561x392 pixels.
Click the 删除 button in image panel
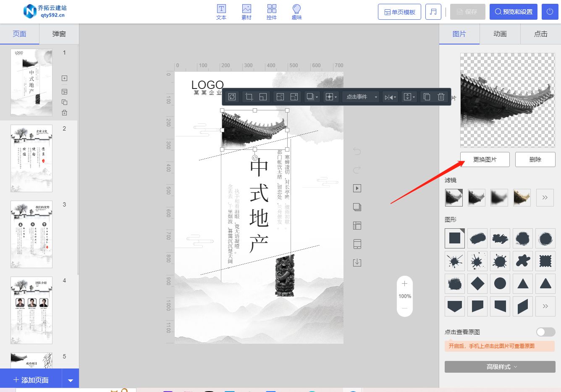point(535,159)
